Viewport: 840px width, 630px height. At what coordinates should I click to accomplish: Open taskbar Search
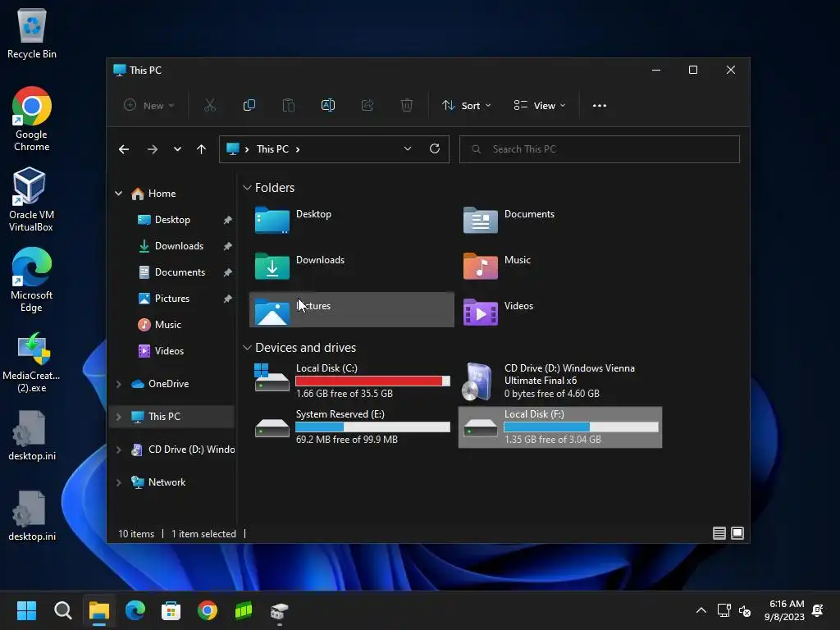pos(62,610)
